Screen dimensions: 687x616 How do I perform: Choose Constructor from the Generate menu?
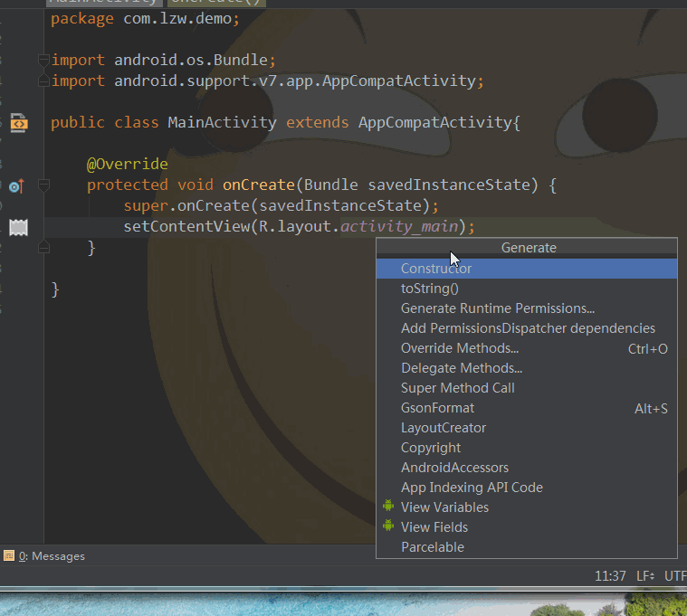436,269
